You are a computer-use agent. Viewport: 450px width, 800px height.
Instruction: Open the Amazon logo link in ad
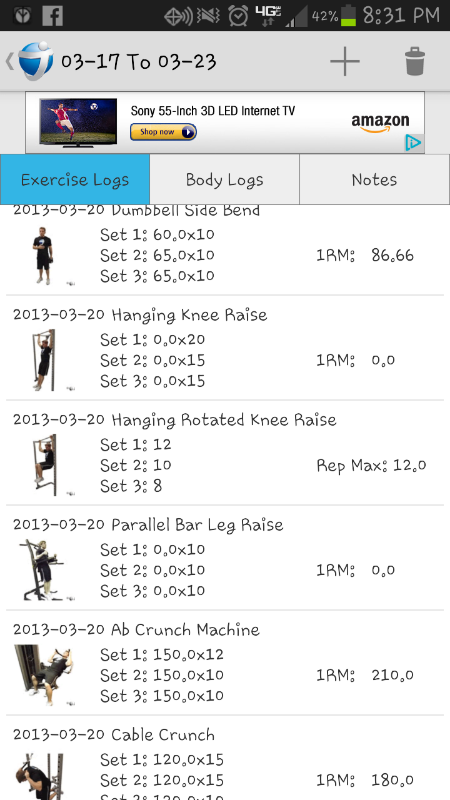tap(380, 123)
